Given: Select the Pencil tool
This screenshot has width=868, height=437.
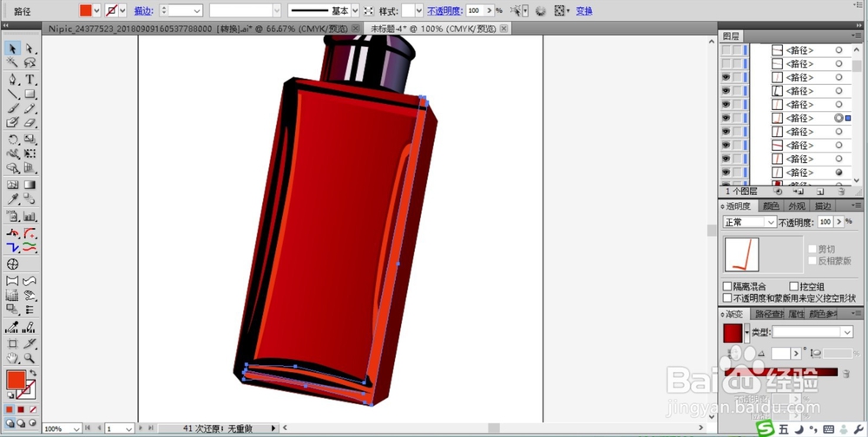Looking at the screenshot, I should pyautogui.click(x=30, y=108).
